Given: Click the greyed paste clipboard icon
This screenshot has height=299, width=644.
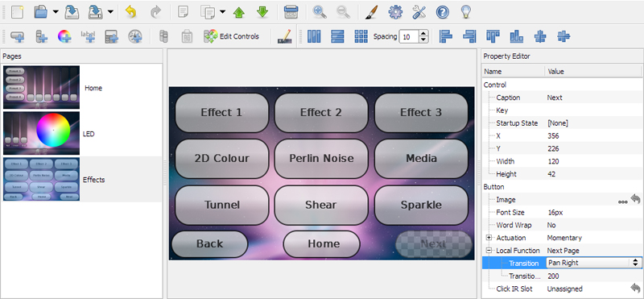Looking at the screenshot, I should pos(187,36).
